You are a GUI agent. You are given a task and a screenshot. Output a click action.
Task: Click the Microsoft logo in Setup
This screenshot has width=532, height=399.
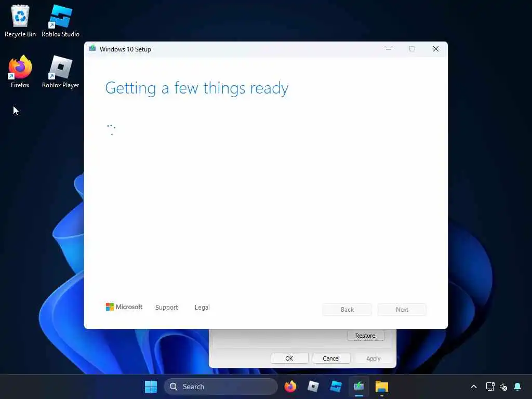click(x=124, y=307)
